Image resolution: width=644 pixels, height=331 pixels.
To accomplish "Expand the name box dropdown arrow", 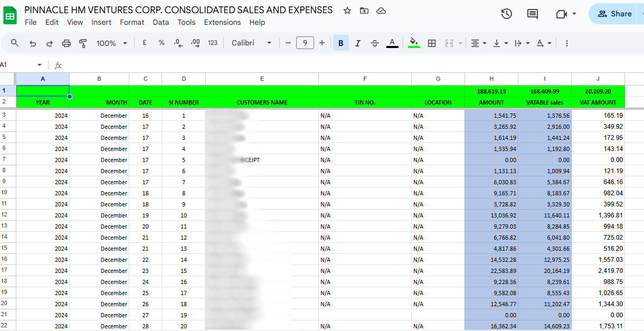I will coord(39,65).
